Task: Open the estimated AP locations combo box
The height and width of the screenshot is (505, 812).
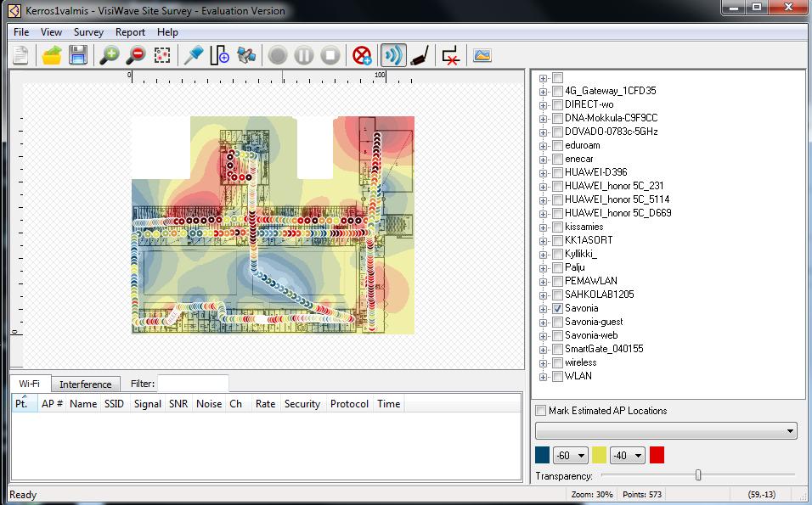Action: [x=666, y=430]
